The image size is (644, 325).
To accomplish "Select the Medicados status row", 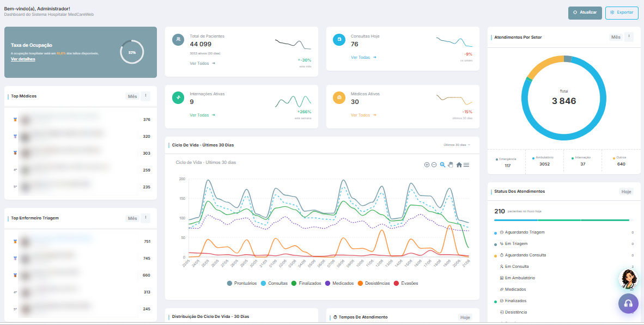I will click(x=564, y=289).
